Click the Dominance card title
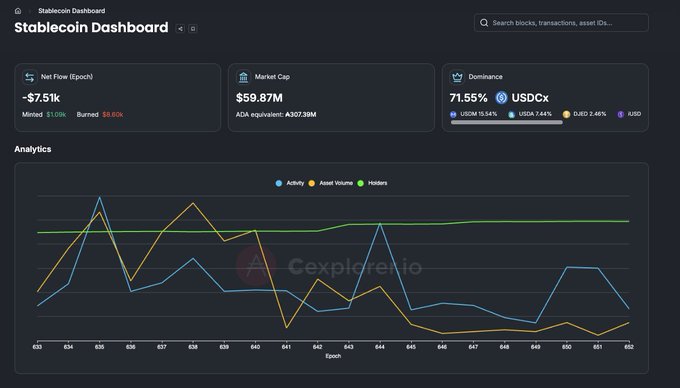 click(x=485, y=77)
